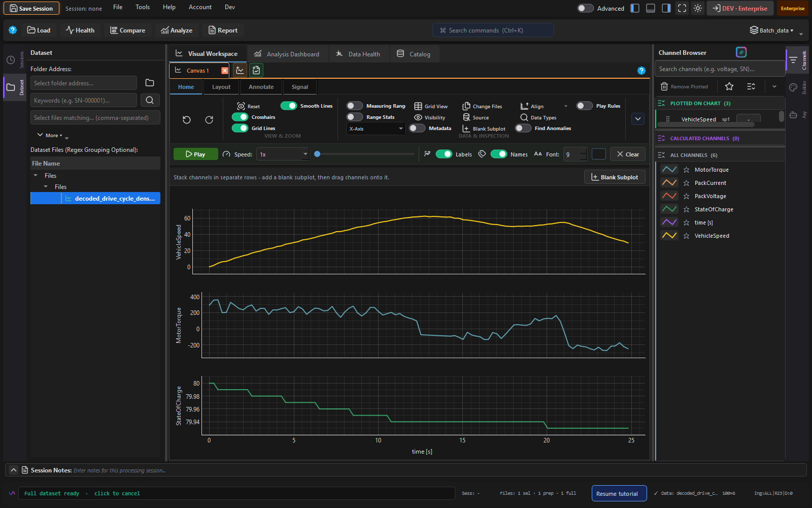Expand the Session Notes panel chevron
Image resolution: width=812 pixels, height=508 pixels.
pos(14,470)
